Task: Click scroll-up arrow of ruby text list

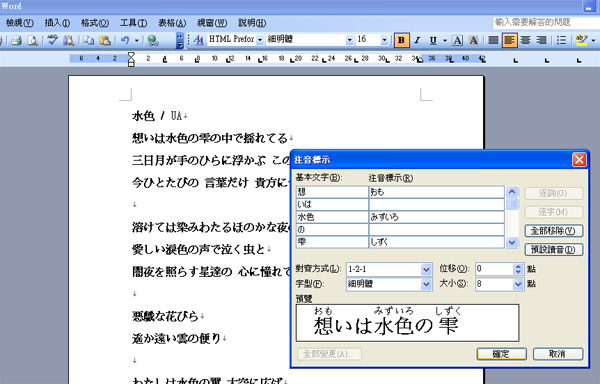Action: 512,191
